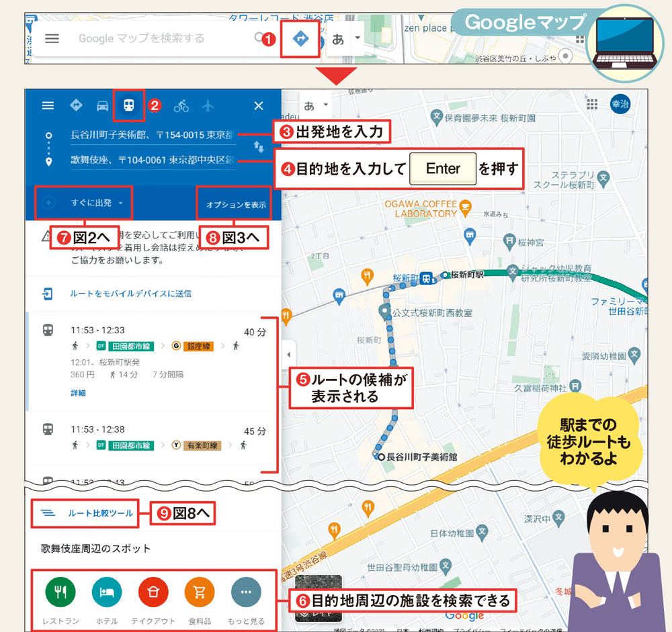Click the レストラン restaurant search icon

[60, 592]
